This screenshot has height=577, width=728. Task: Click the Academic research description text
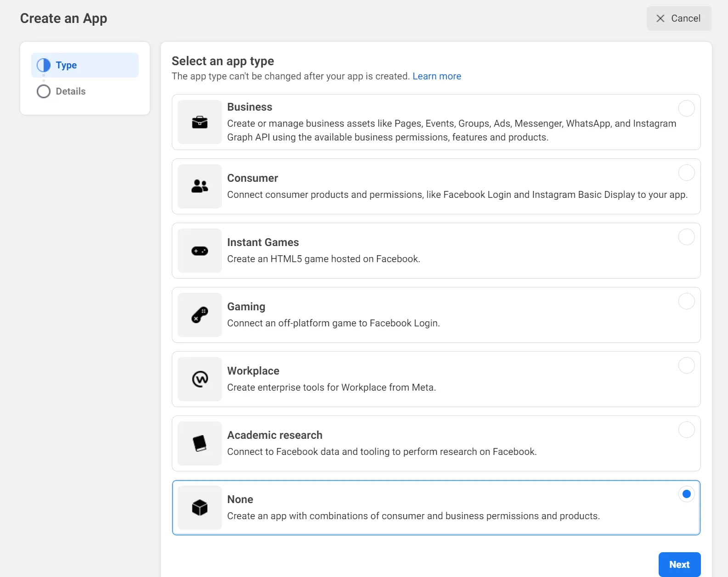coord(382,452)
